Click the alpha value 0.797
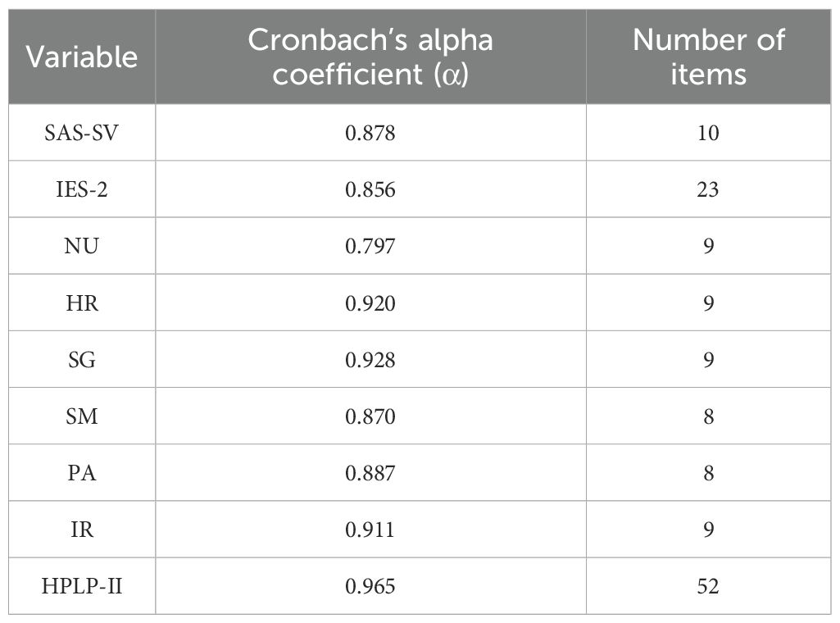The image size is (840, 623). 370,246
